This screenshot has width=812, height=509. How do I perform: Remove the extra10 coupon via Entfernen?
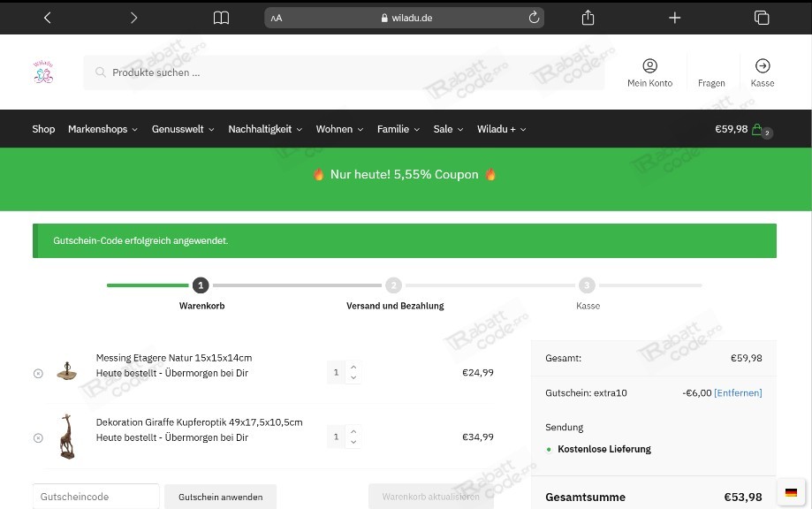(x=738, y=393)
